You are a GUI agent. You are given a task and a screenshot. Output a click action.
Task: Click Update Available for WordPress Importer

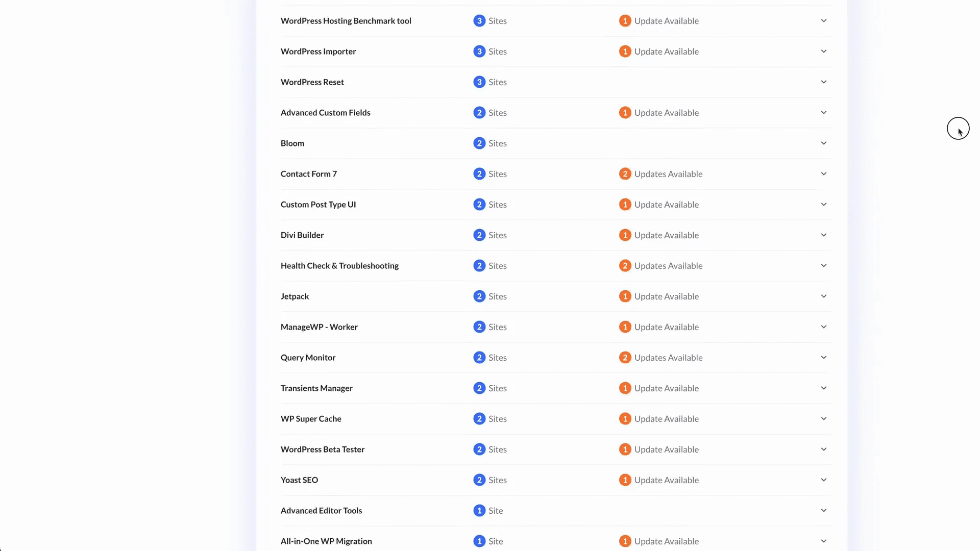[x=666, y=51]
